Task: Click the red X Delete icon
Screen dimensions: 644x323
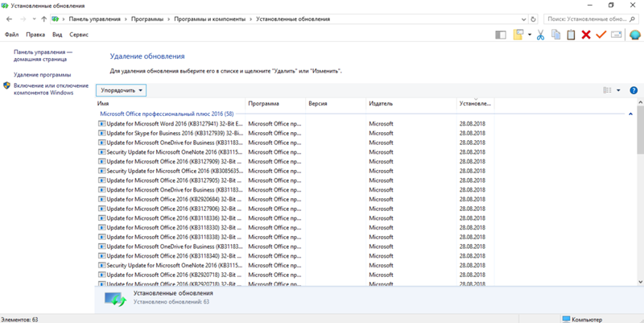Action: 586,35
